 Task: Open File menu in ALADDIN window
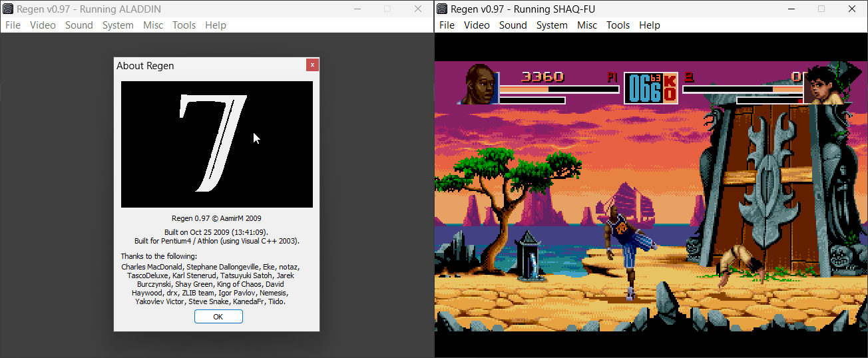click(13, 25)
